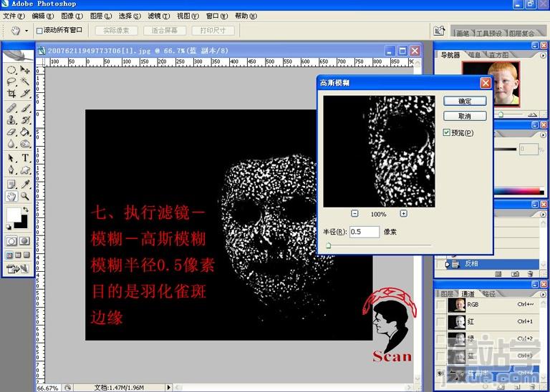Expand the 反相 action step
This screenshot has width=550, height=392.
click(447, 264)
